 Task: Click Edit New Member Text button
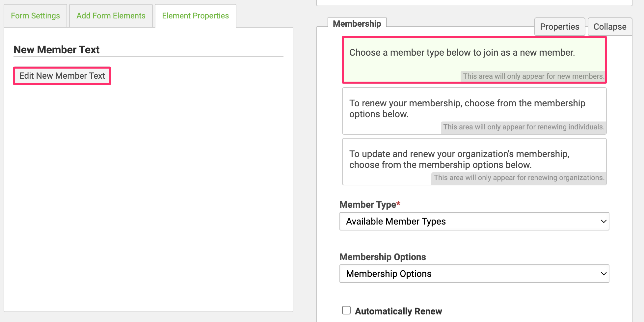tap(62, 76)
